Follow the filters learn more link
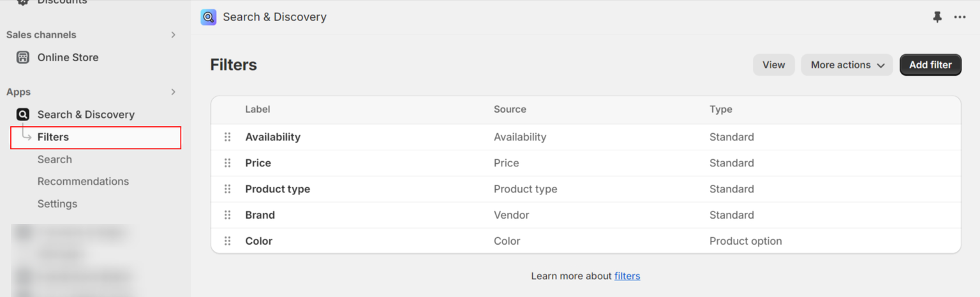The image size is (980, 297). pyautogui.click(x=627, y=276)
